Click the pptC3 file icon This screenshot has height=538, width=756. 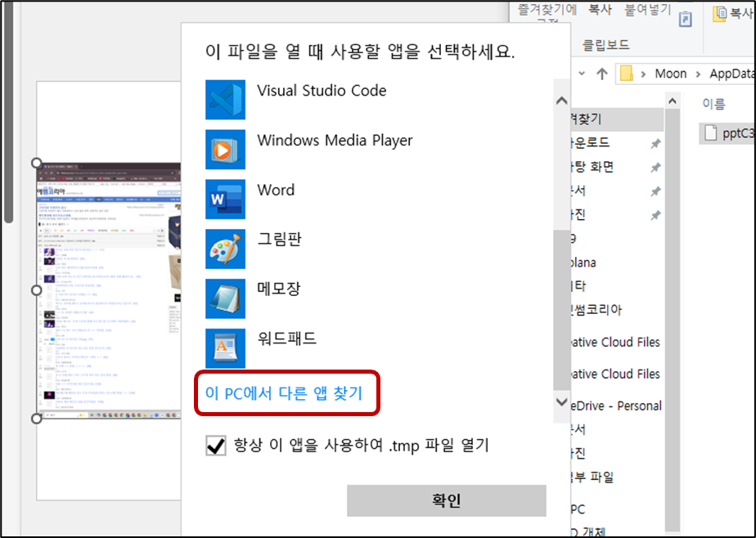coord(711,133)
